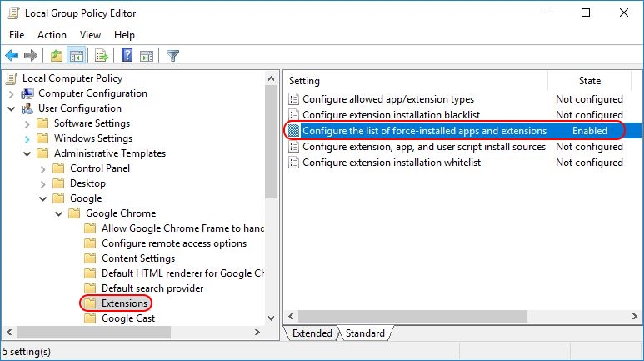
Task: Click the User Configuration user icon
Action: [x=27, y=108]
